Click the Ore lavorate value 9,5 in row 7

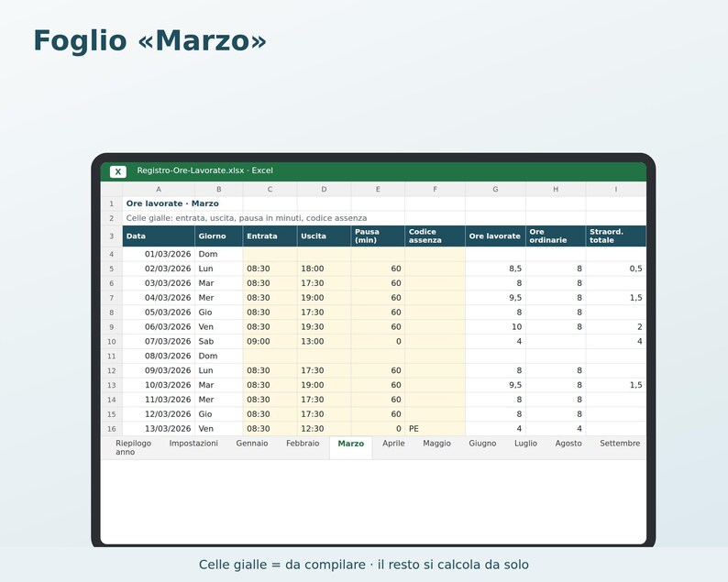point(495,298)
